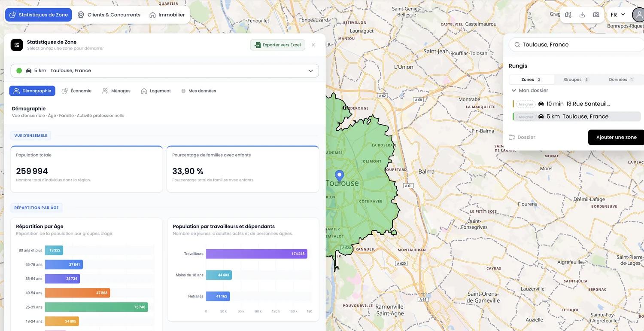Click the Moins de 18 ans bar
The width and height of the screenshot is (644, 331).
219,275
